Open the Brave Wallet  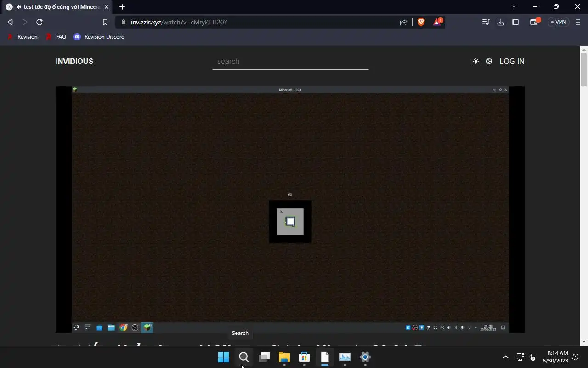pyautogui.click(x=534, y=22)
